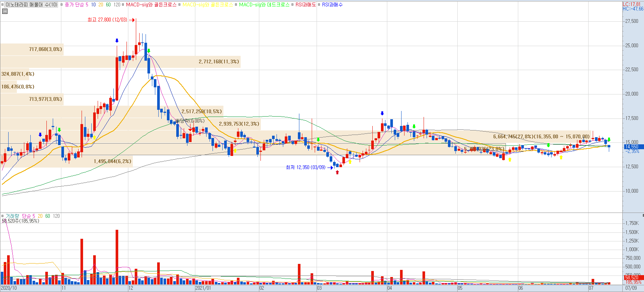This screenshot has width=644, height=292.
Task: Select the yellow MACD-sig와 골든크로스 legend item
Action: [208, 5]
